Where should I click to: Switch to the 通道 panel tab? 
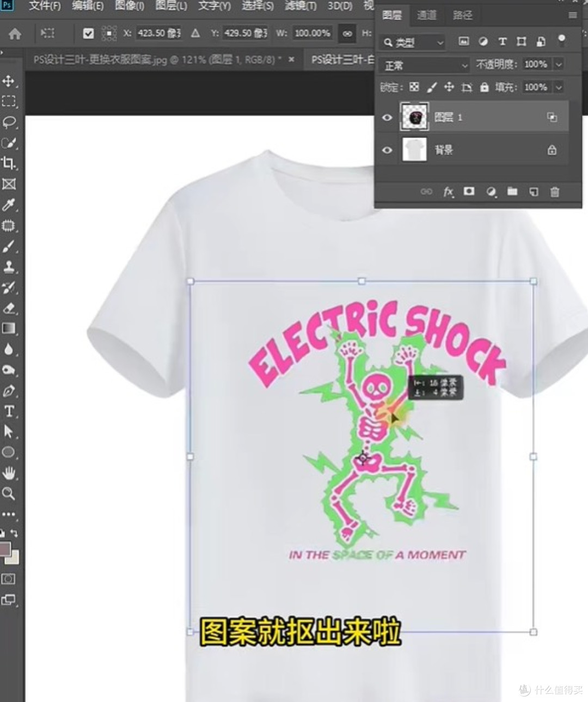point(427,15)
